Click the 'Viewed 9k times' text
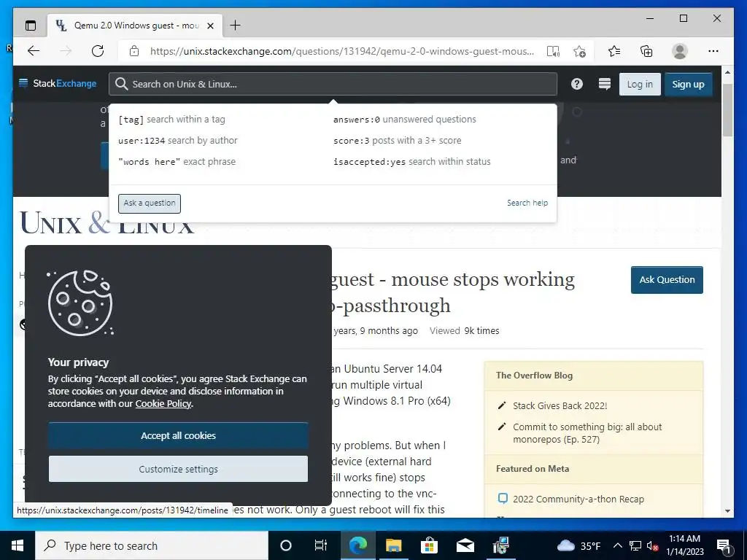The height and width of the screenshot is (560, 747). coord(464,331)
